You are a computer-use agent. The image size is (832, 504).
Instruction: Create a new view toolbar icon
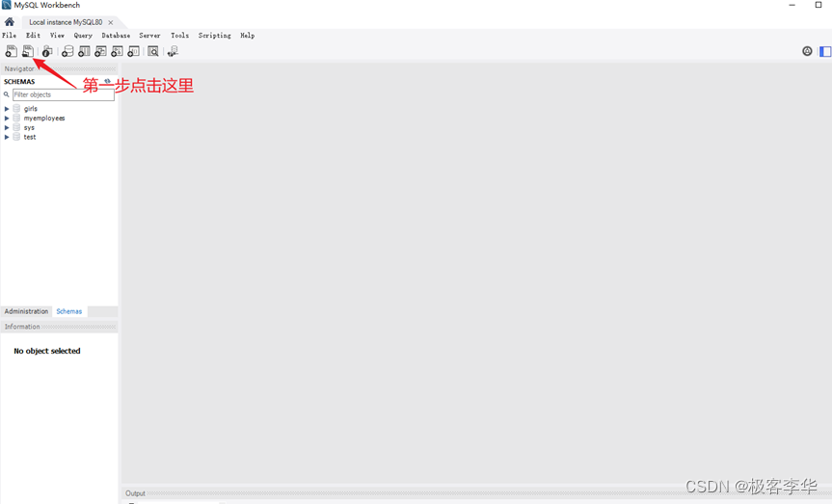[x=100, y=51]
